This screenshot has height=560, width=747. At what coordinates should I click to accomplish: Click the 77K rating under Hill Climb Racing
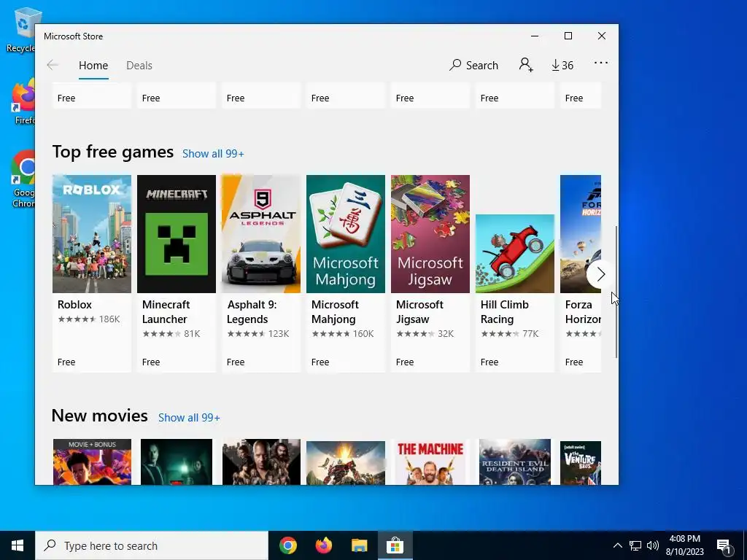(x=510, y=333)
